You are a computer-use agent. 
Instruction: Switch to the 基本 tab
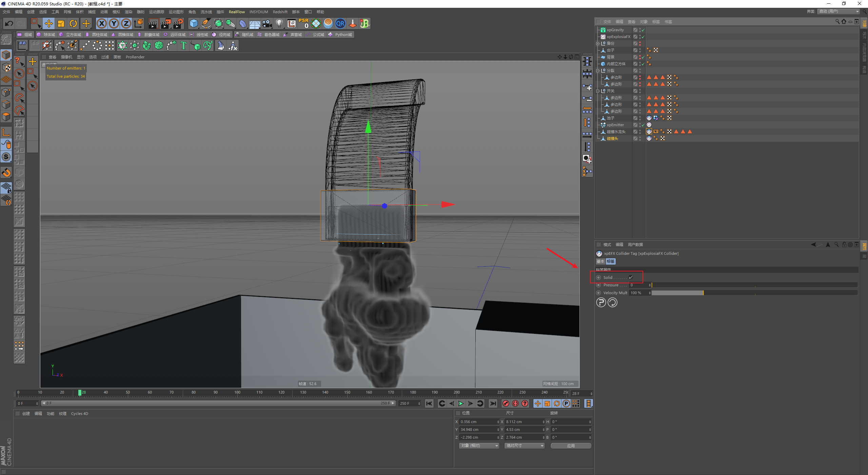click(600, 261)
